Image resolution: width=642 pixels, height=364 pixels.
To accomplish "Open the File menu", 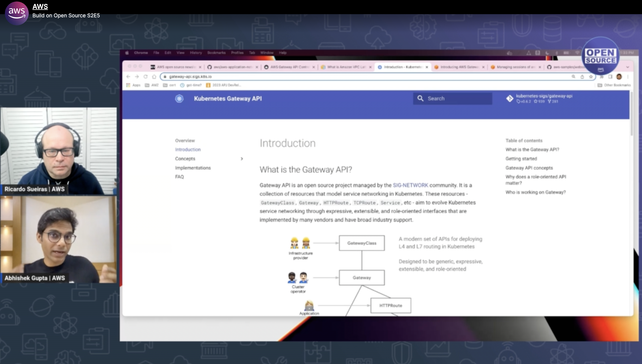I will [x=156, y=53].
